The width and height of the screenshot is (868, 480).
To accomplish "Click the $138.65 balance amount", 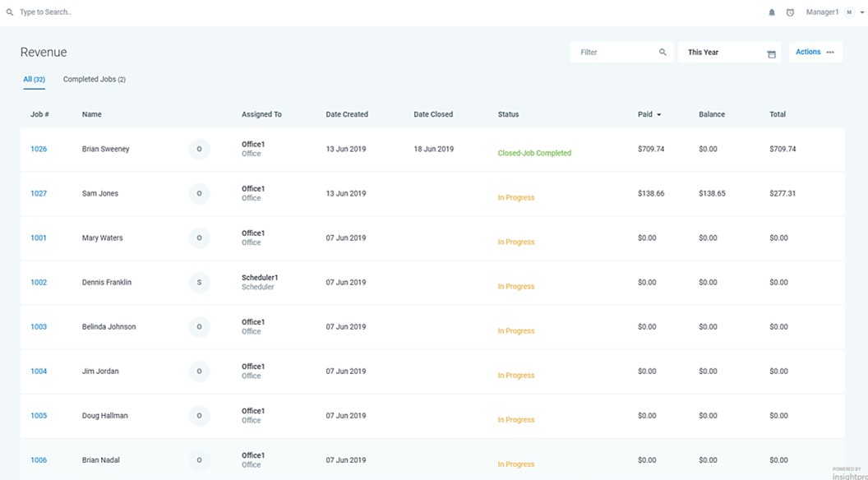I will point(712,193).
